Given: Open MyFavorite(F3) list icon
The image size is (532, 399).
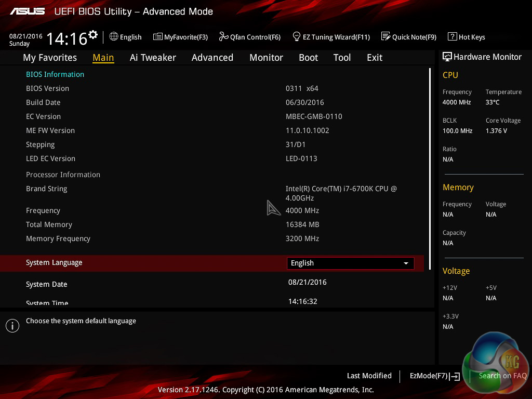Looking at the screenshot, I should 158,36.
